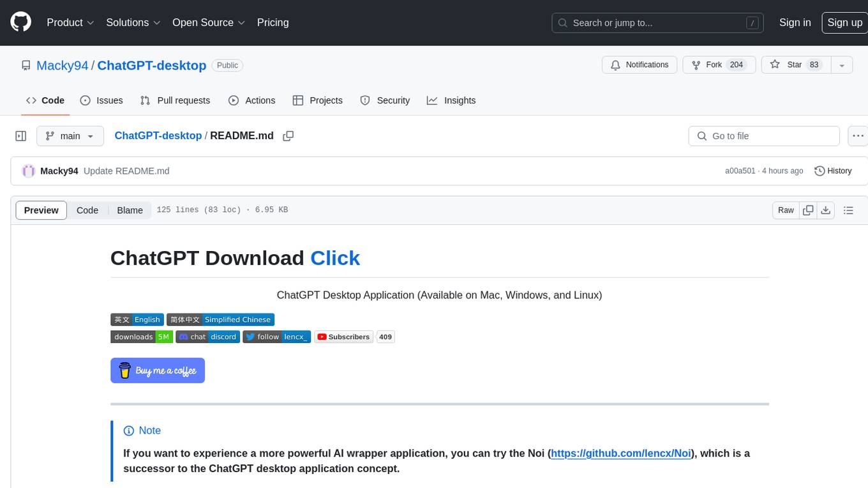
Task: Open commit a00a501
Action: coord(740,171)
